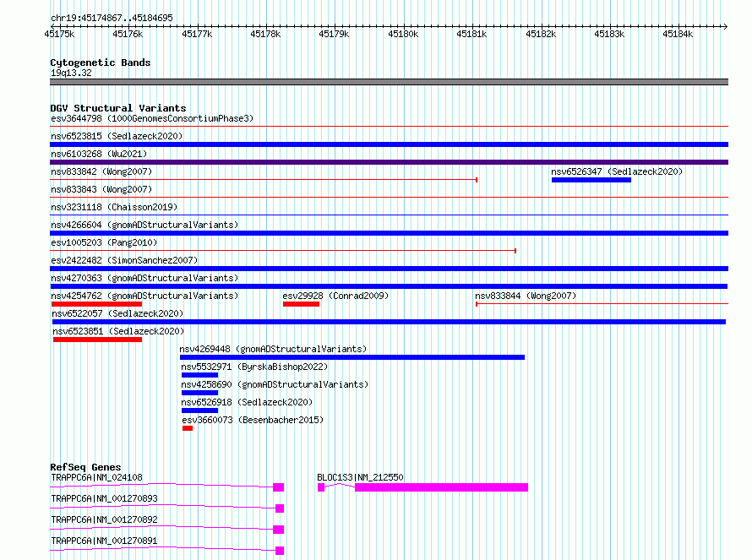752x560 pixels.
Task: Open the nsv3231118 (Chaisson2019) label
Action: [x=114, y=207]
